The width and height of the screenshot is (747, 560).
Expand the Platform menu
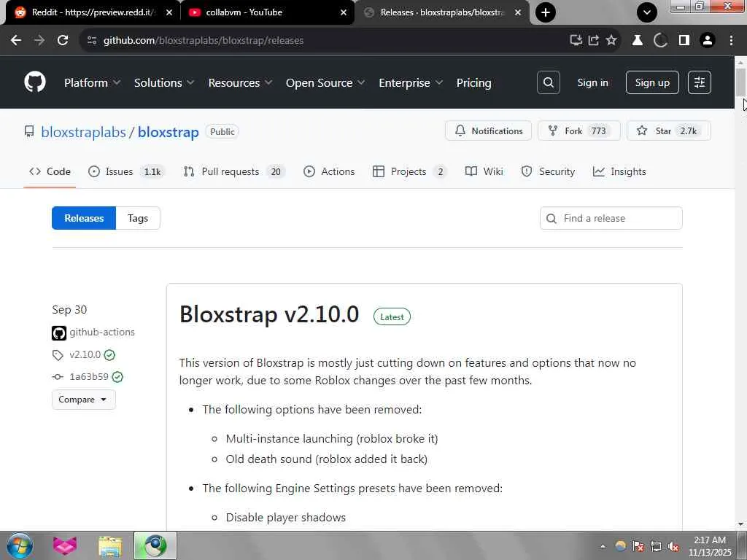coord(93,83)
